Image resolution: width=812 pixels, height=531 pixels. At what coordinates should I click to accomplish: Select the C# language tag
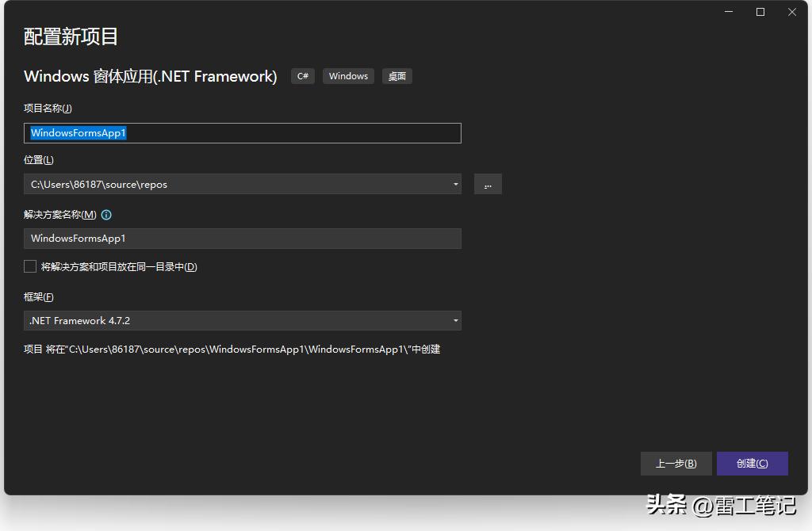302,76
